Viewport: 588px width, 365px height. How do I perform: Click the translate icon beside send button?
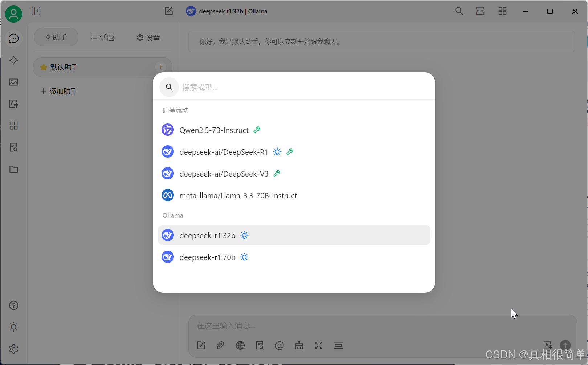(x=548, y=345)
